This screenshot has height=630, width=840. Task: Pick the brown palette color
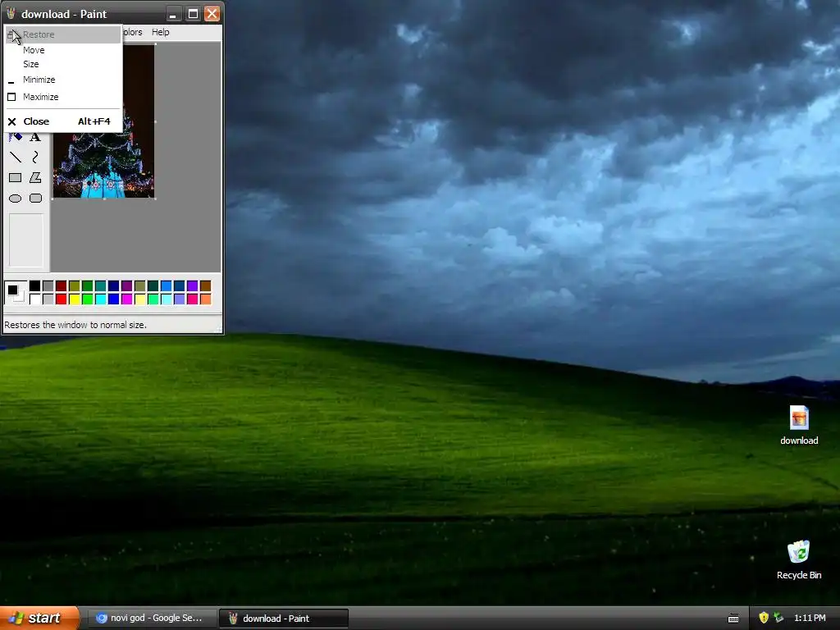pos(206,286)
